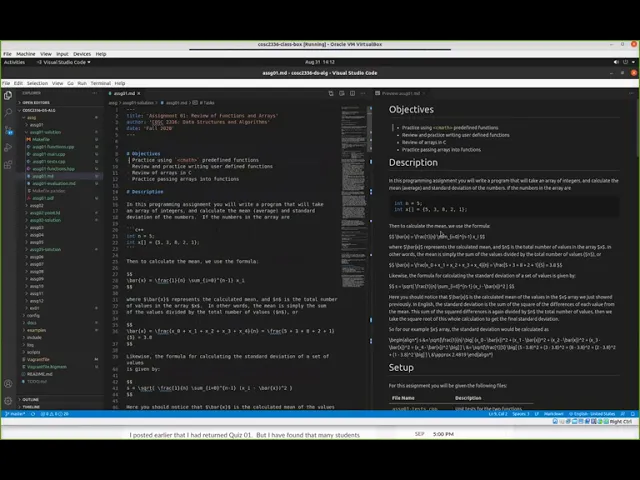Image resolution: width=640 pixels, height=480 pixels.
Task: Open Explorer panel more actions ellipsis
Action: pyautogui.click(x=95, y=93)
